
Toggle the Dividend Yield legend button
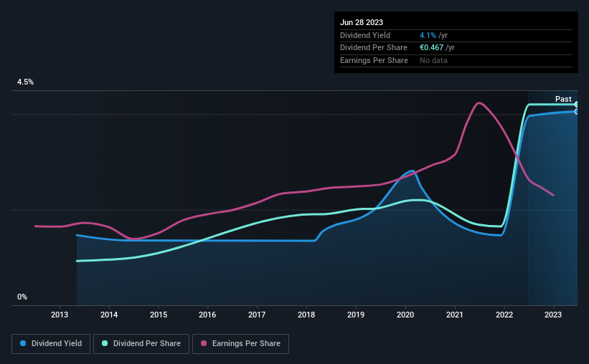[x=51, y=344]
